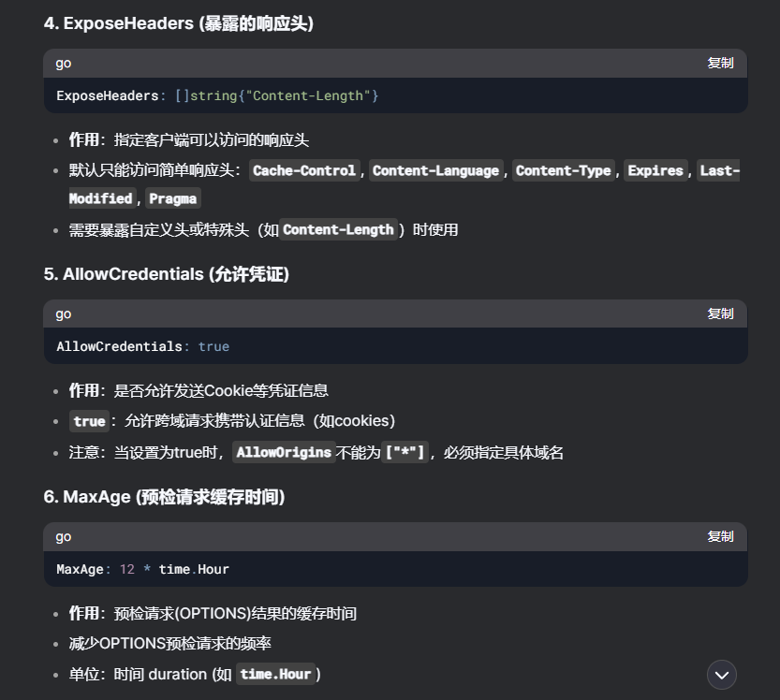Click the AllowCredentials: true code line
Viewport: 780px width, 700px height.
[x=142, y=346]
